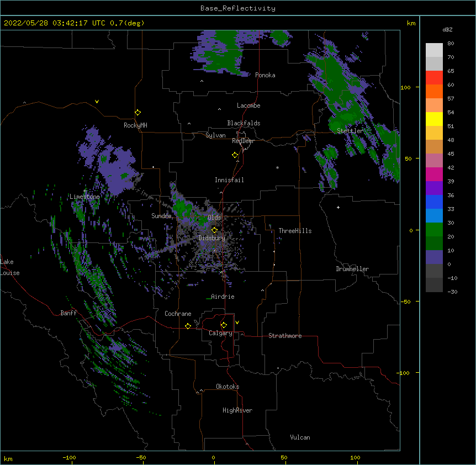Screen dimensions: 476x465
Task: Pick the 65 dBZ red legend swatch
Action: coord(434,78)
